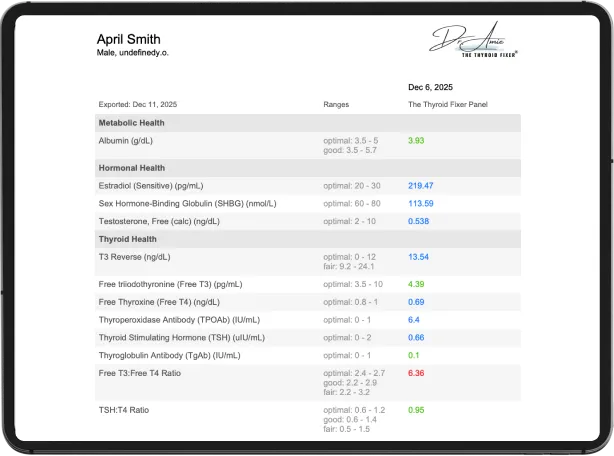614x456 pixels.
Task: Click the Estradiol result 219.47
Action: (x=421, y=186)
